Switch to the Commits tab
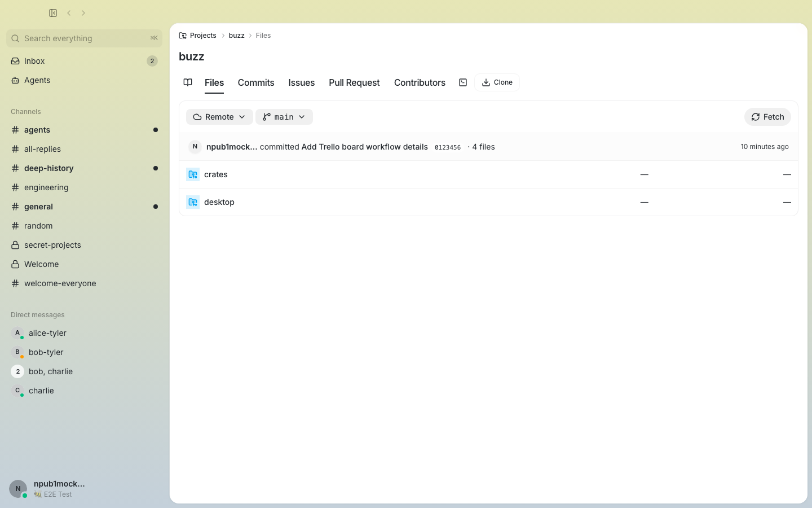812x508 pixels. tap(256, 82)
